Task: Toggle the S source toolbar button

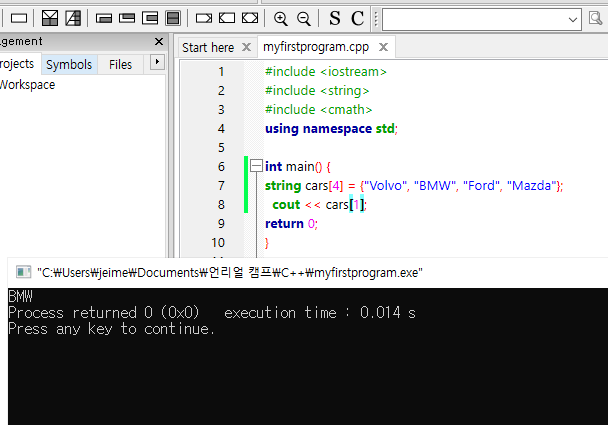Action: [x=335, y=18]
